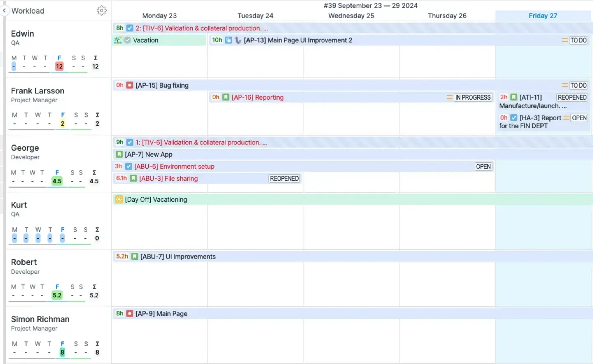Click the REOPENED status on [ATI-11]
Viewport: 593px width, 364px height.
coord(572,97)
